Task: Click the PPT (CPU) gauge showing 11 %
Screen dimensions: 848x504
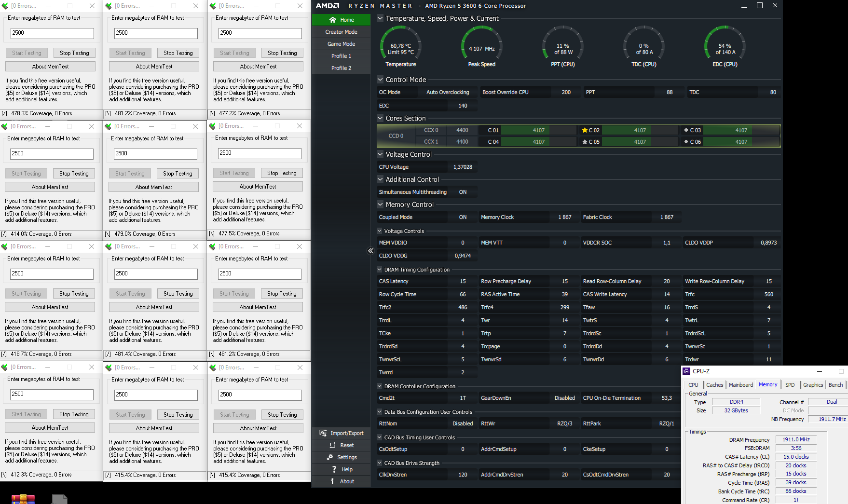Action: 563,46
